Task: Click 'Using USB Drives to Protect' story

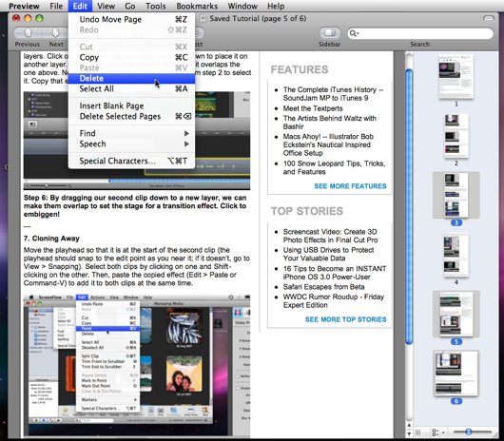Action: [328, 254]
